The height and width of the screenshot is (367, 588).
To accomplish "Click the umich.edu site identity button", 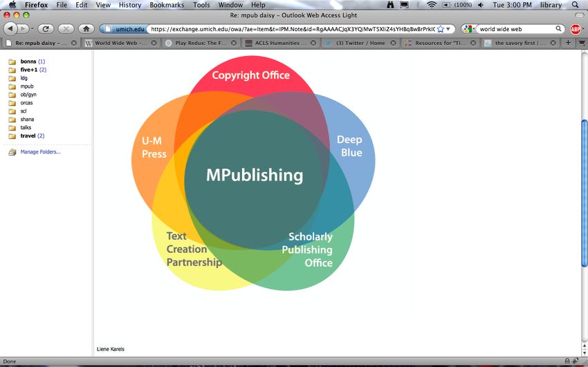I will [x=125, y=29].
